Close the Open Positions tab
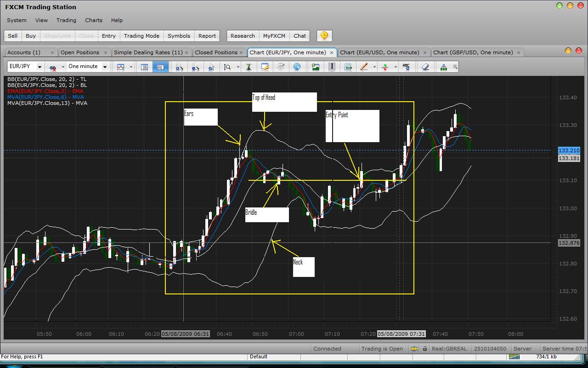Screen dimensions: 588x368 click(106, 53)
